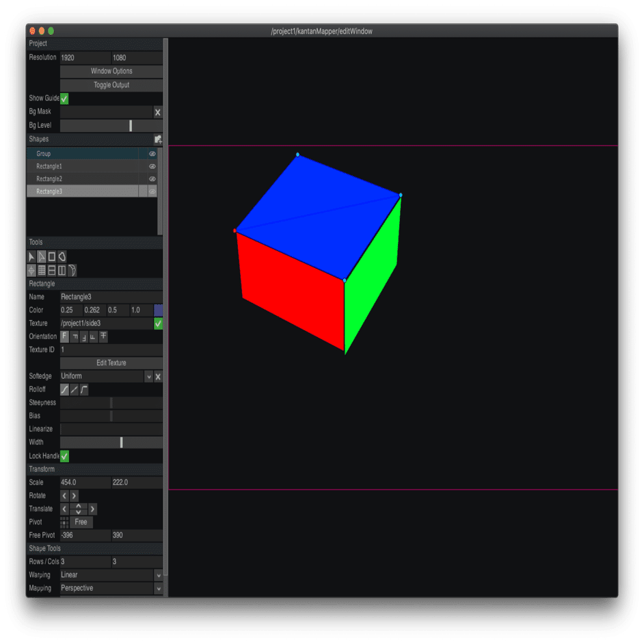Viewport: 644px width, 644px height.
Task: Clear the Bg Mask field
Action: pyautogui.click(x=158, y=112)
